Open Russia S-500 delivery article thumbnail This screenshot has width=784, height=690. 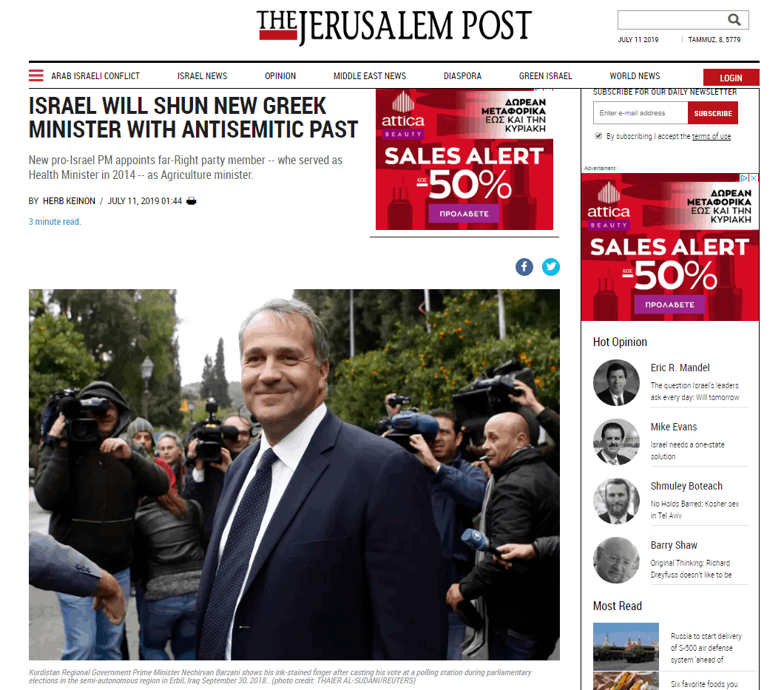[626, 646]
